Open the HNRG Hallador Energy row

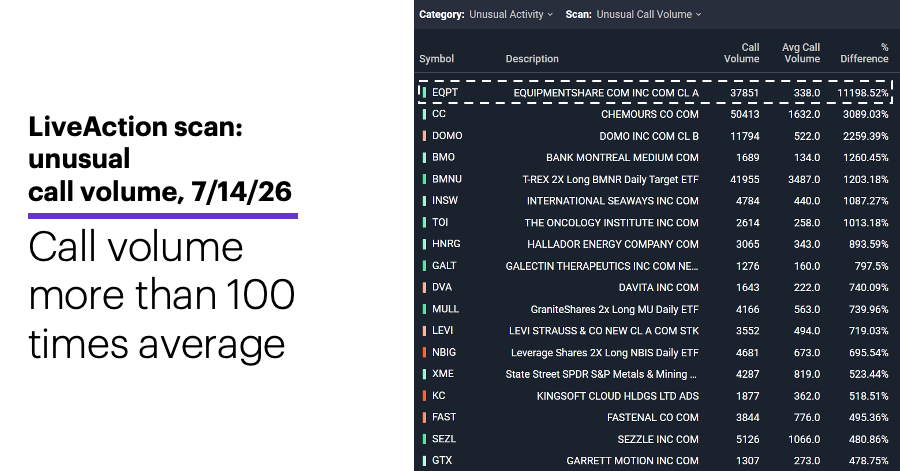point(654,244)
